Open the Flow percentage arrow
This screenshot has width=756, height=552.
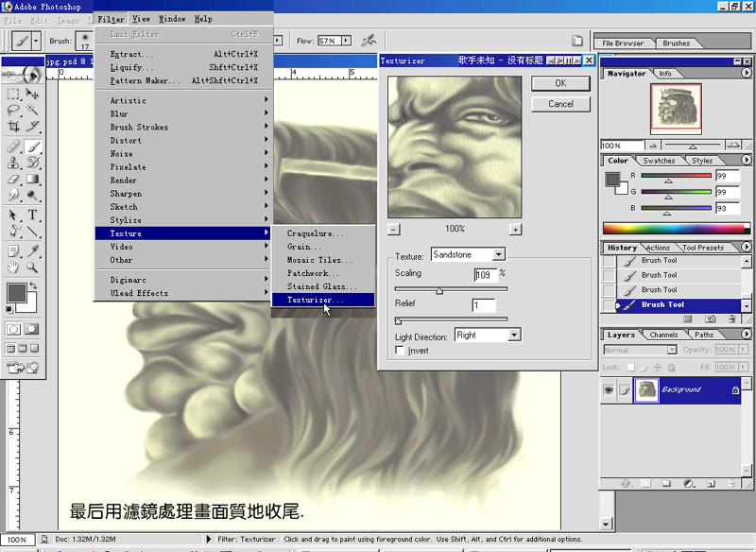click(347, 41)
